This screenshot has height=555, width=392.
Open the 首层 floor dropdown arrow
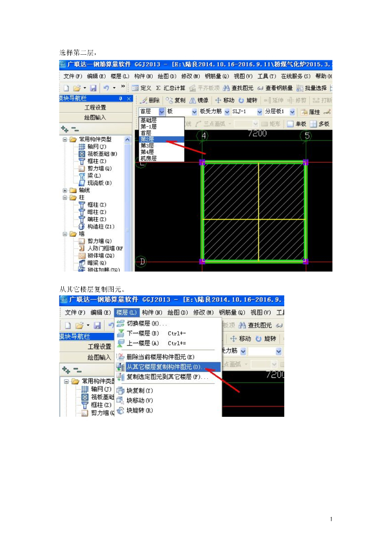161,112
